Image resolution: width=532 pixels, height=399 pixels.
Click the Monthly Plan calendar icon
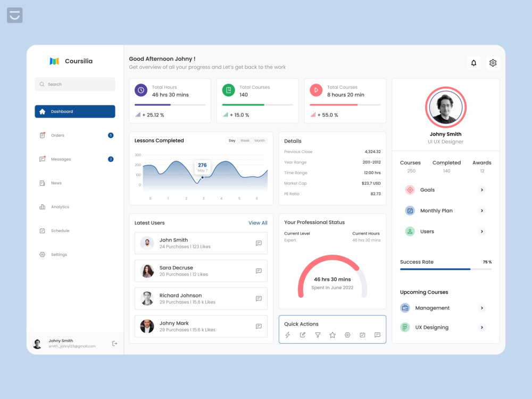[410, 211]
